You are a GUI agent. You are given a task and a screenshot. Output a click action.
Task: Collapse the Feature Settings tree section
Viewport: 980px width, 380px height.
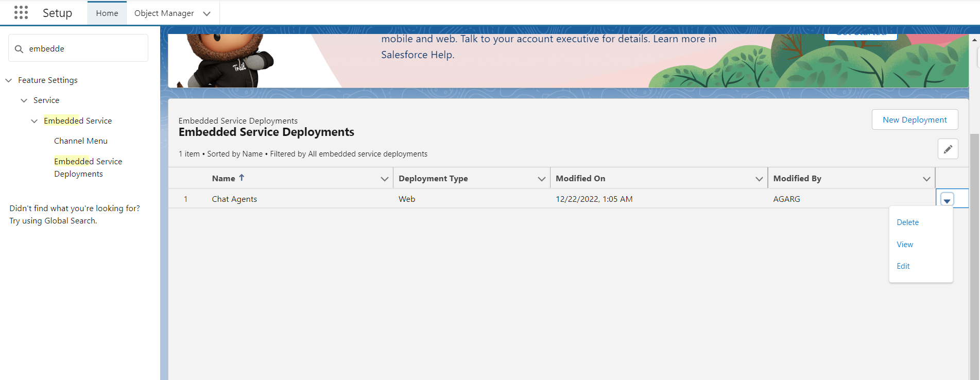coord(9,80)
